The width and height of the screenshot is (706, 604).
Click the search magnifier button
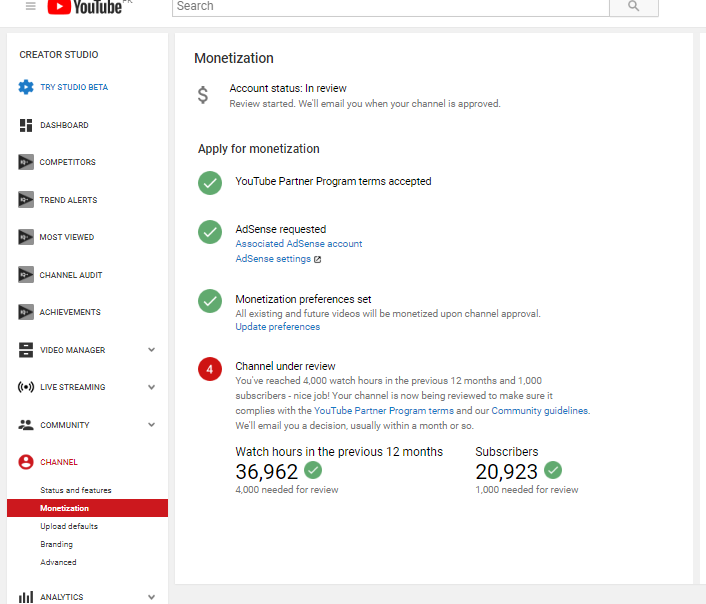tap(634, 6)
